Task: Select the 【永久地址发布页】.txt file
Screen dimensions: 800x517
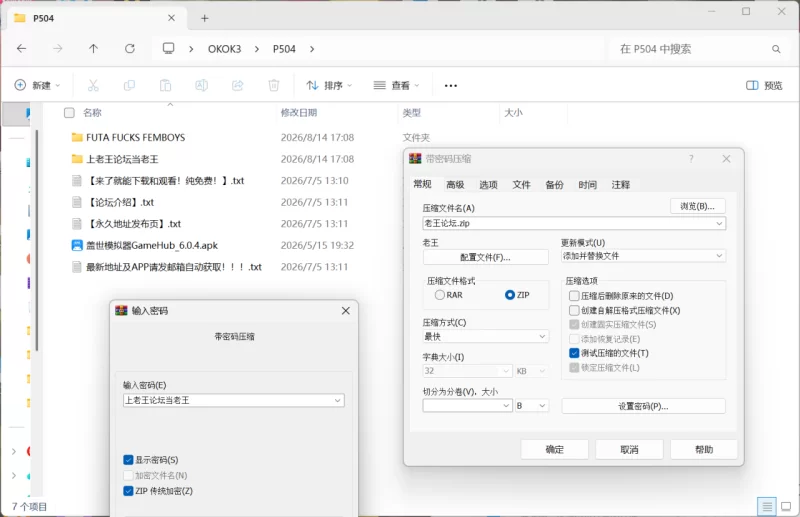Action: [127, 224]
